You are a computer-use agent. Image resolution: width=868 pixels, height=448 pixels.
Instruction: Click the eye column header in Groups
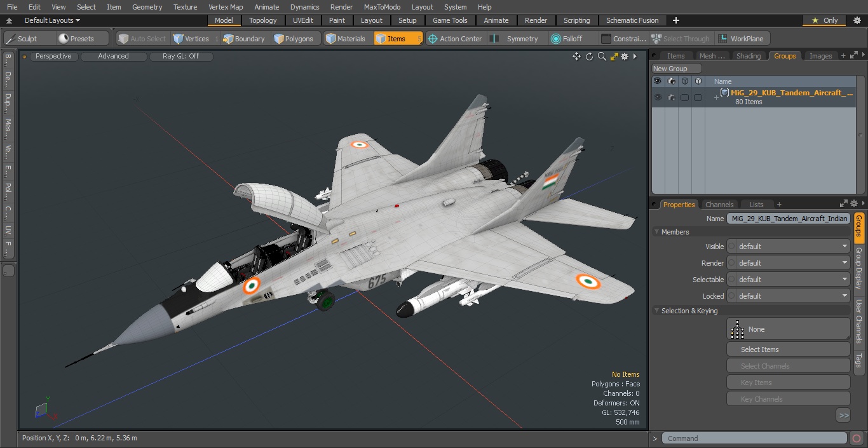coord(658,81)
